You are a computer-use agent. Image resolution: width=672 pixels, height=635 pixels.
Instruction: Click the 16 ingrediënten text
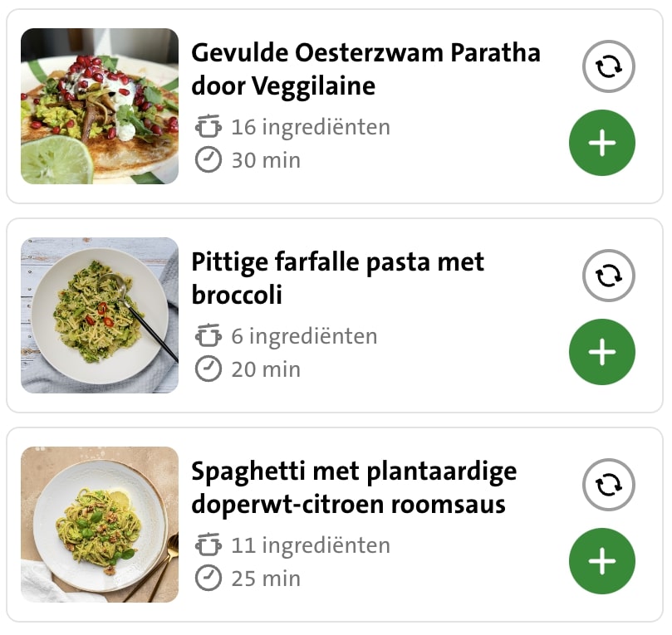[310, 127]
